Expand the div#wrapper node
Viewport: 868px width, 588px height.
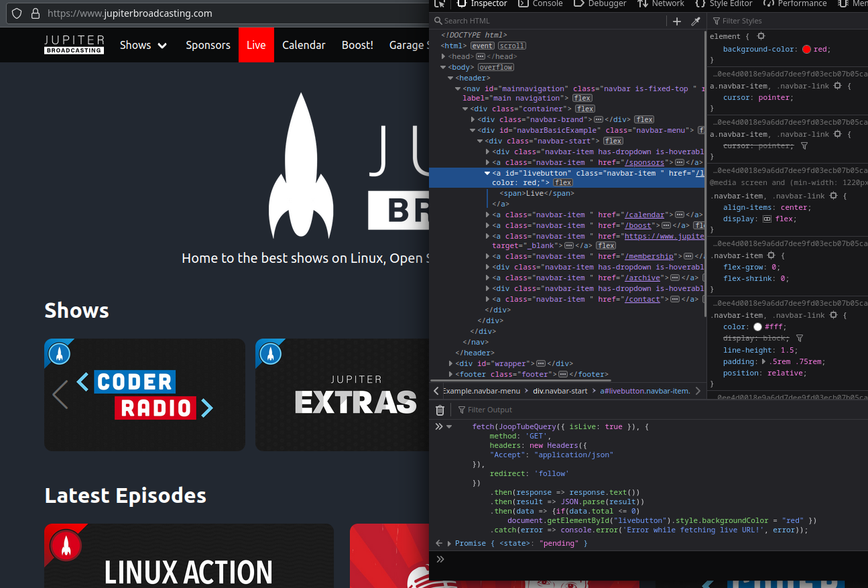pos(450,363)
